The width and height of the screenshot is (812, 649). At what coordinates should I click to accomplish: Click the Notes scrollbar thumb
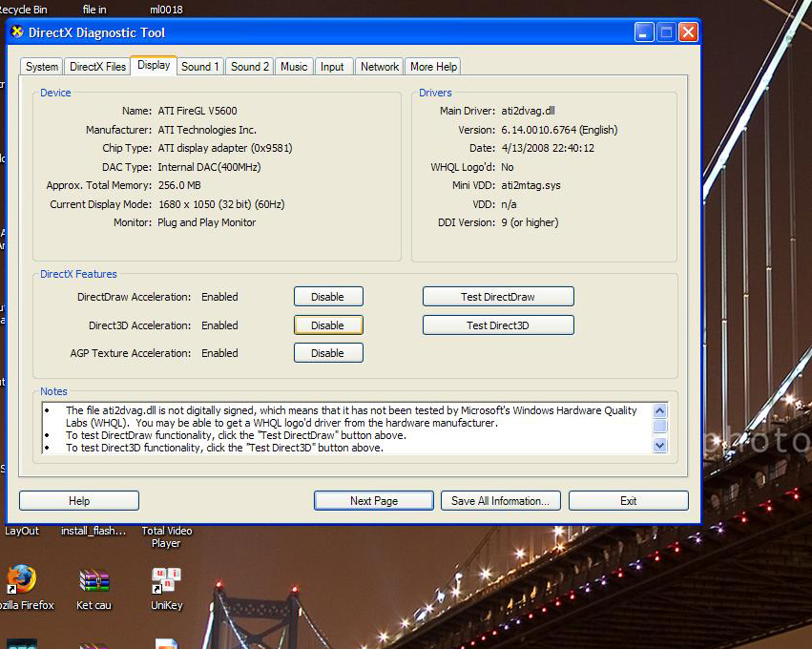click(x=659, y=426)
